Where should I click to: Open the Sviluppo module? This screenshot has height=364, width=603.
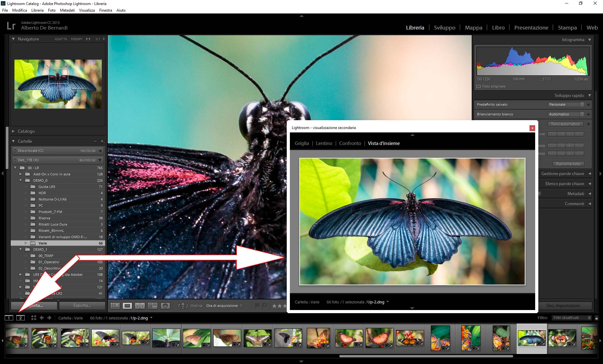(444, 28)
